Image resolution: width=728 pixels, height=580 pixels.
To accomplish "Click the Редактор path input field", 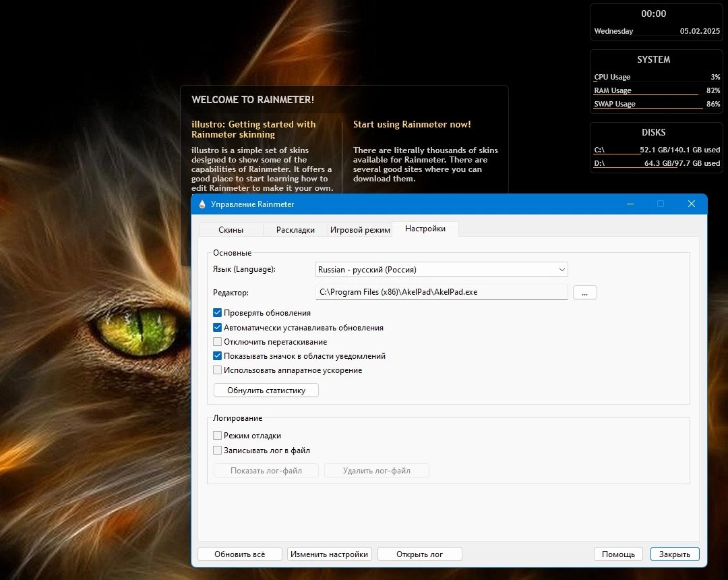I will click(442, 292).
